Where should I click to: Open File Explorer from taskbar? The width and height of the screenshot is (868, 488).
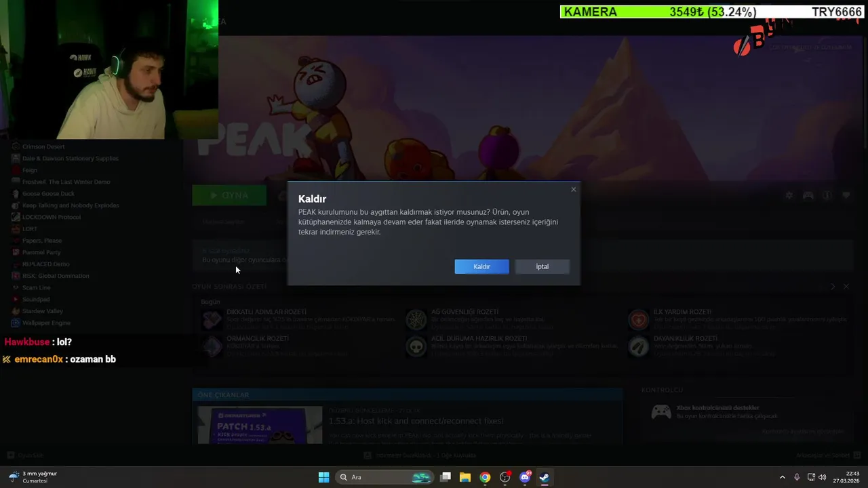465,477
